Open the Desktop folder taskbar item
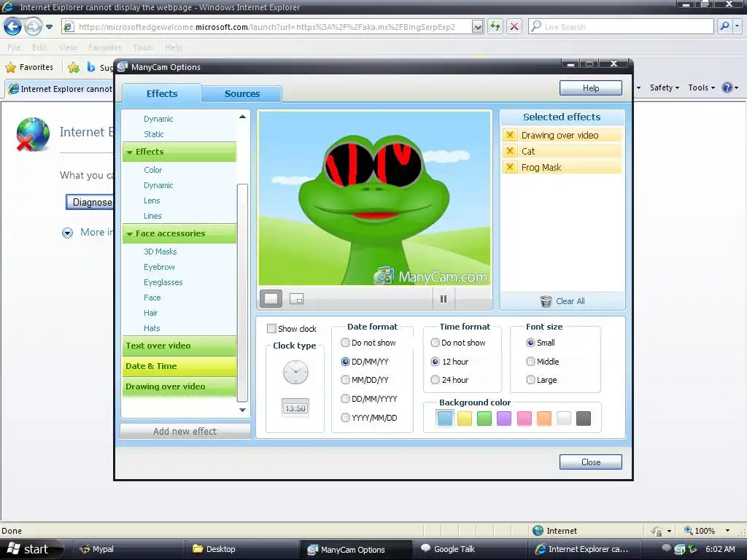Screen dimensions: 747x560 [x=242, y=549]
